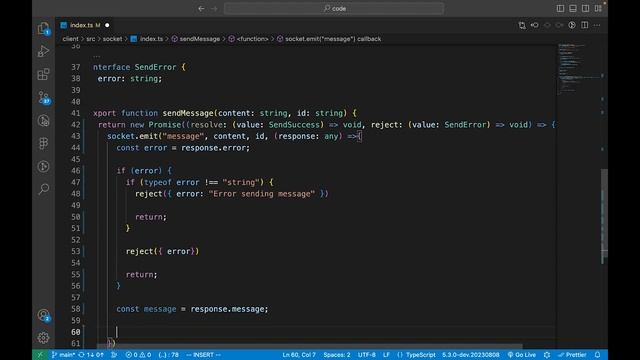Image resolution: width=640 pixels, height=360 pixels.
Task: Click 'client' in the breadcrumb
Action: pyautogui.click(x=71, y=39)
